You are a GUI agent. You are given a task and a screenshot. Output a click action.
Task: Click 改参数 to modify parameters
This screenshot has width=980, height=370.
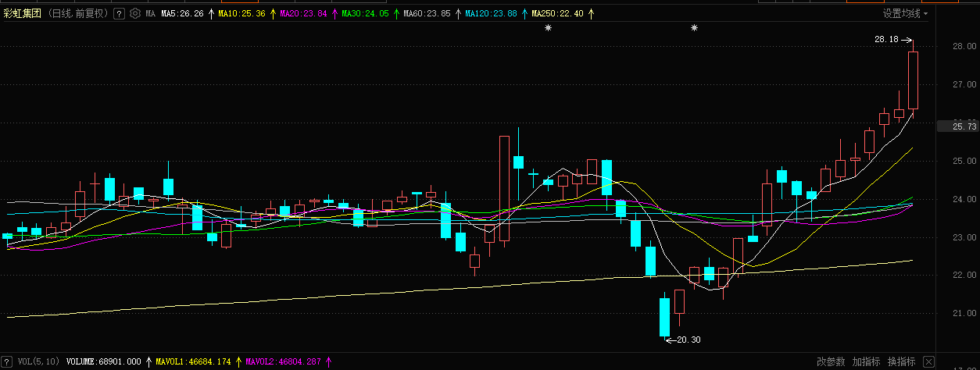tap(831, 362)
